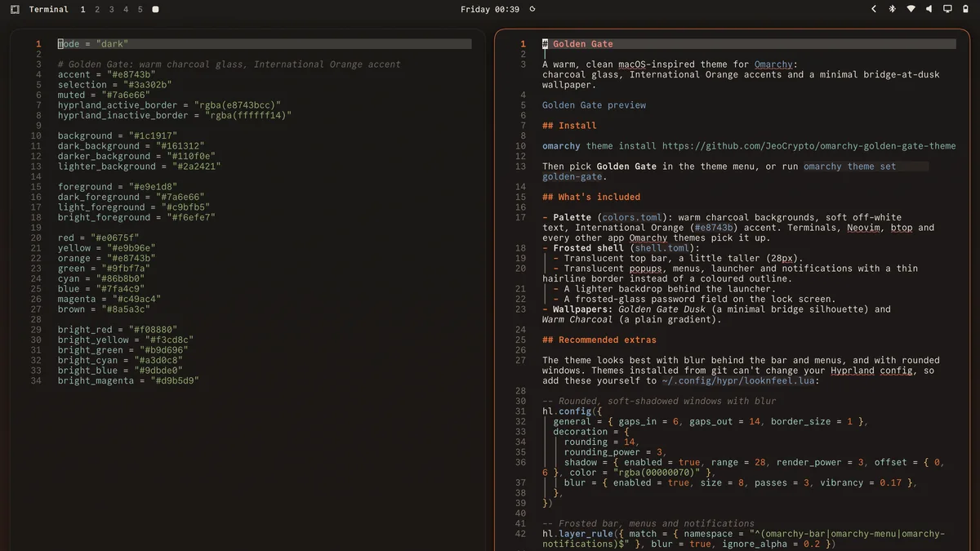The image size is (980, 551).
Task: Click the comment '# Golden Gate: warm charcoal glass'
Action: (x=229, y=64)
